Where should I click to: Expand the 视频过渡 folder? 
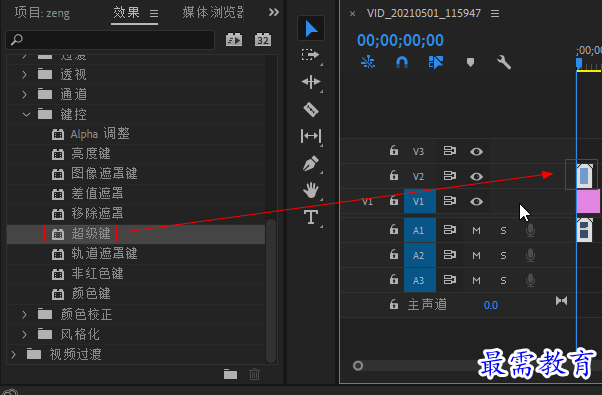14,354
